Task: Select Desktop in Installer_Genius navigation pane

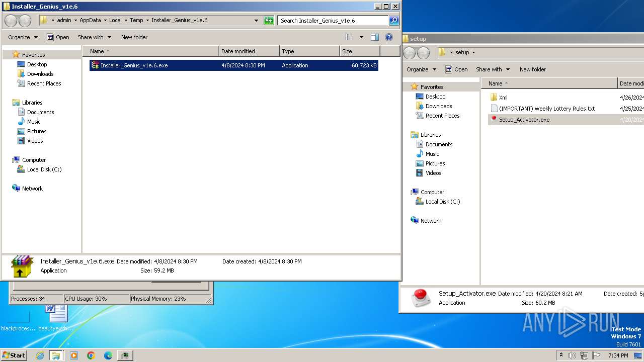Action: [32, 64]
